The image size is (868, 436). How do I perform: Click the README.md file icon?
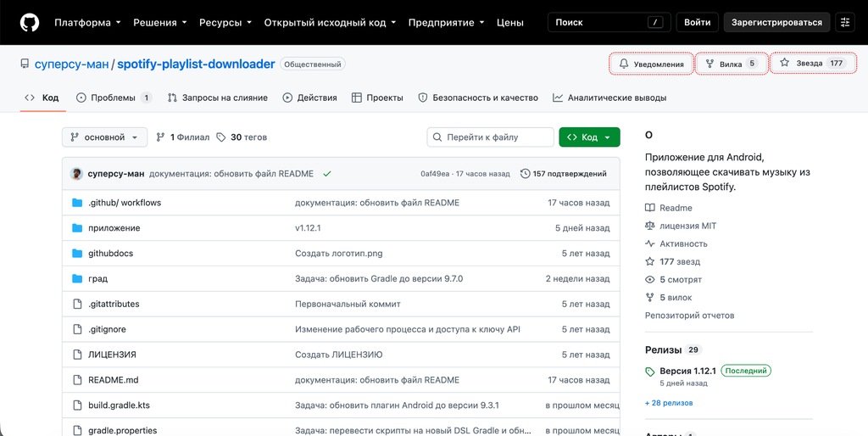[x=77, y=380]
